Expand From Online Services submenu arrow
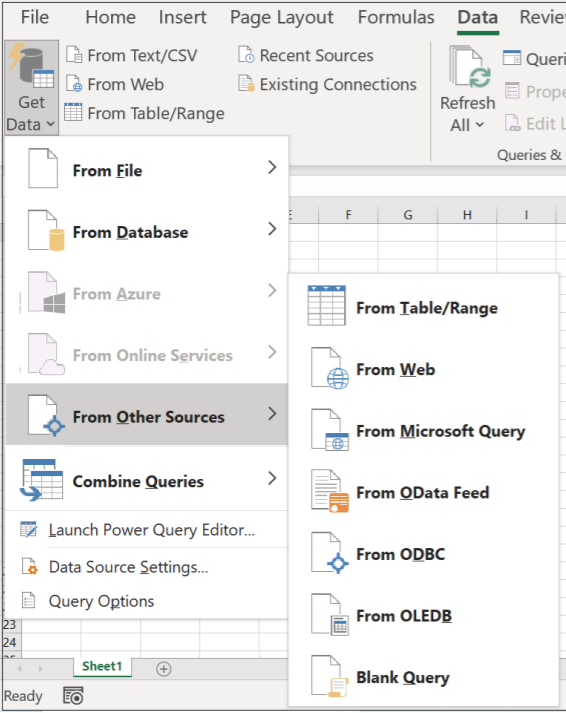 pyautogui.click(x=272, y=352)
